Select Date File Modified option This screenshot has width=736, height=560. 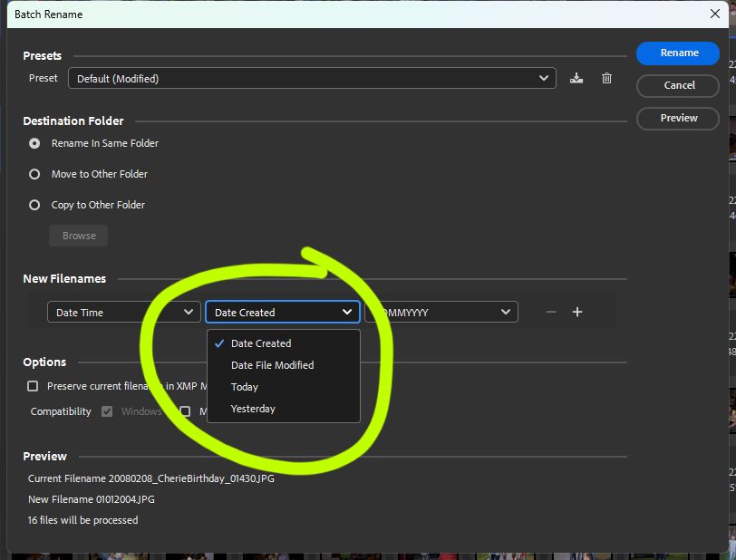[284, 365]
